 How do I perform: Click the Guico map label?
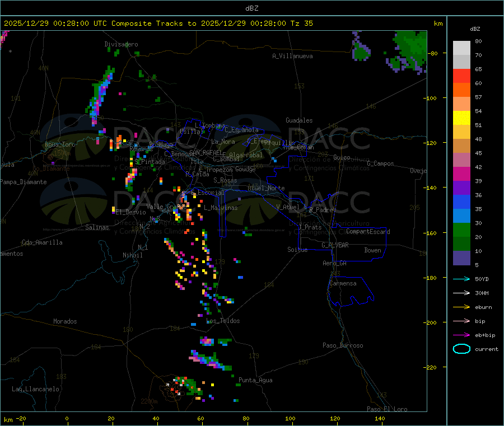pos(342,157)
